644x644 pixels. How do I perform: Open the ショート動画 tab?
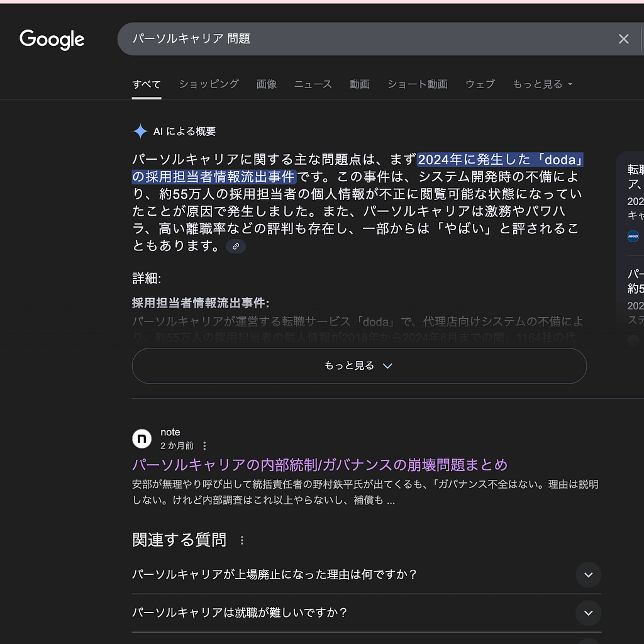tap(417, 84)
